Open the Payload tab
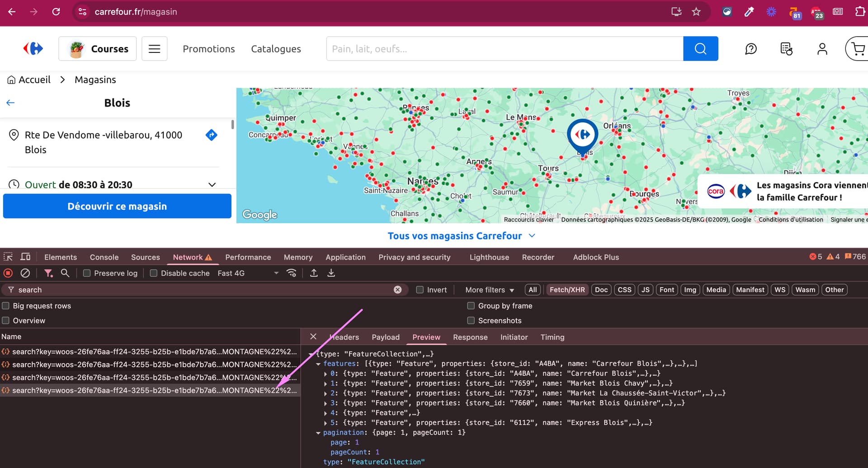The width and height of the screenshot is (868, 468). (x=386, y=337)
